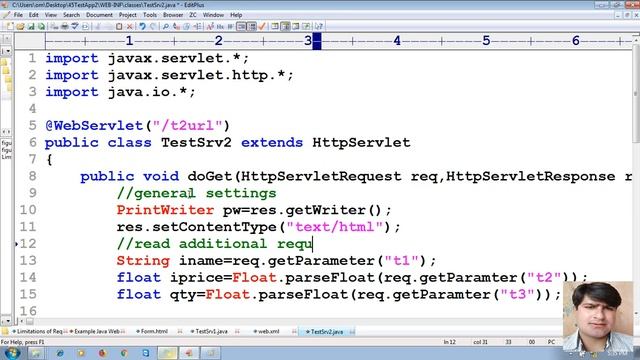Image resolution: width=640 pixels, height=360 pixels.
Task: Toggle Line Numbers display in the toolbar
Action: coord(252,27)
